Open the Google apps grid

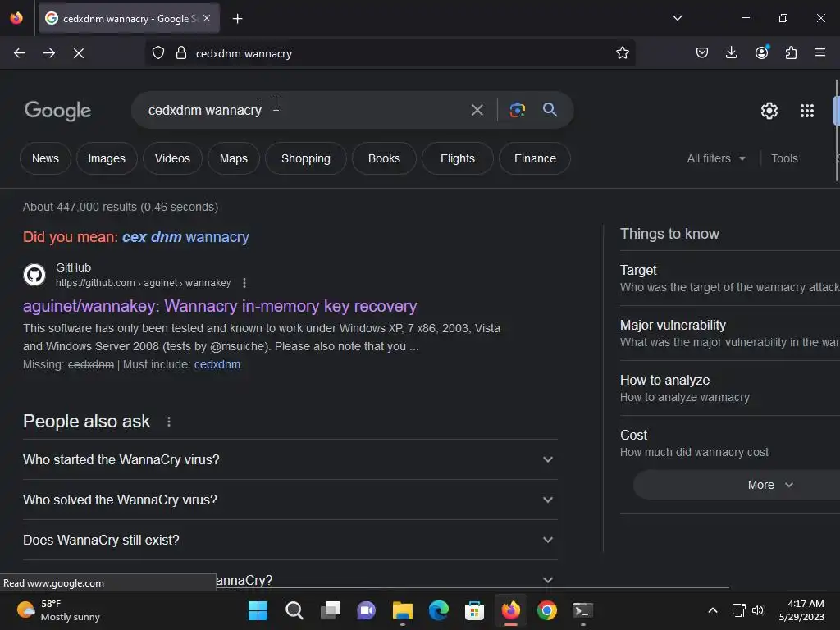[x=807, y=111]
